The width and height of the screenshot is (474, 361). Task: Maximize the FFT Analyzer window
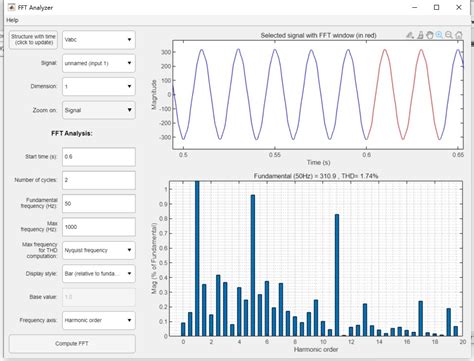pyautogui.click(x=436, y=7)
